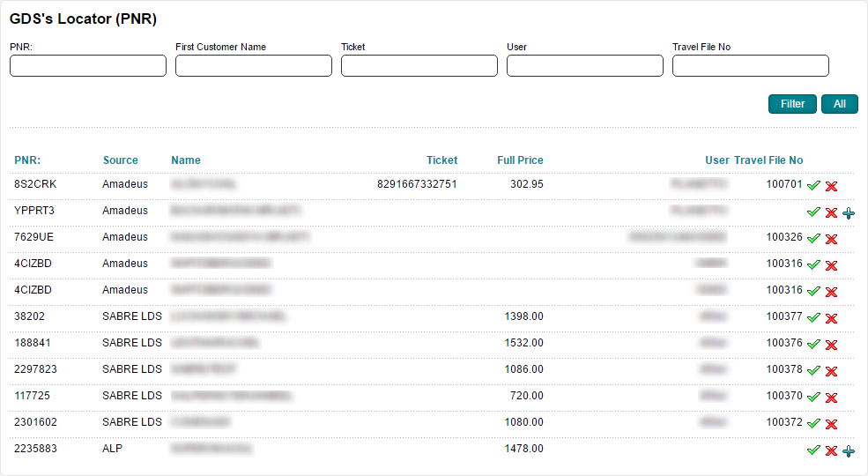Viewport: 868px width, 476px height.
Task: Click green checkmark for PNR 7629UE
Action: coord(813,239)
